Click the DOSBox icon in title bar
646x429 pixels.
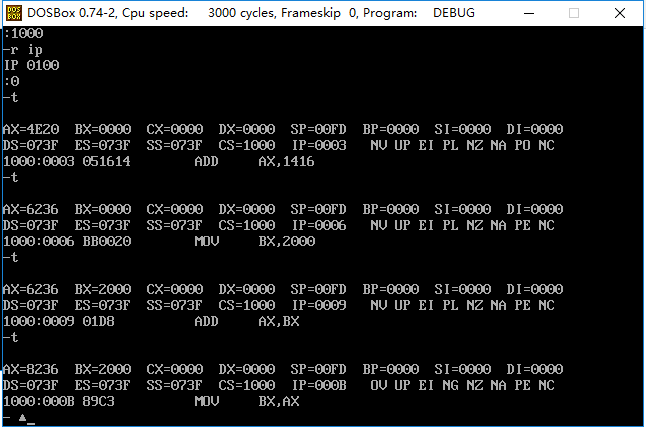(14, 13)
